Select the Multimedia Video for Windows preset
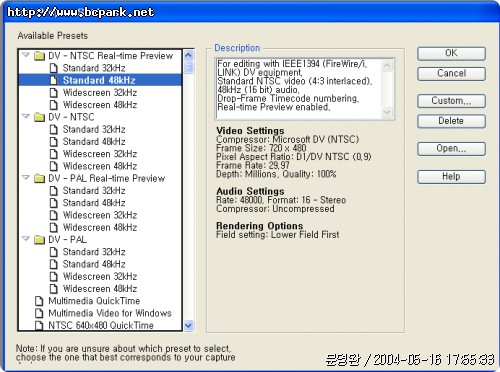The image size is (500, 372). click(110, 313)
